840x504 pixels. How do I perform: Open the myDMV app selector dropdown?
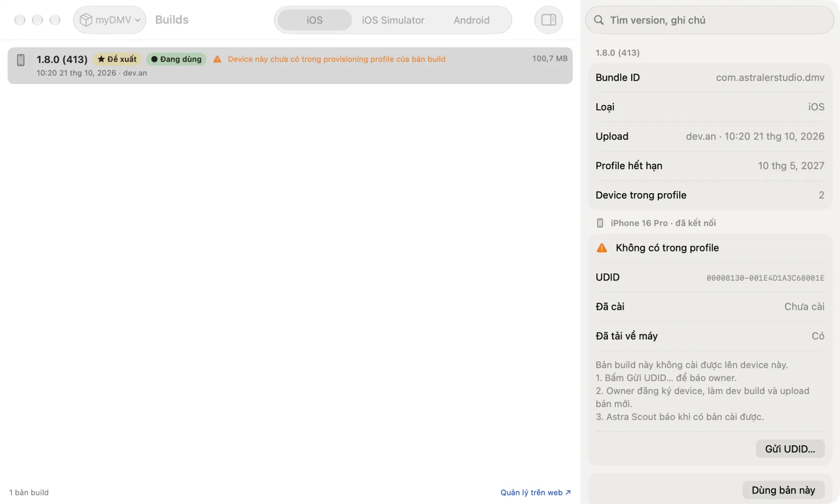tap(110, 20)
